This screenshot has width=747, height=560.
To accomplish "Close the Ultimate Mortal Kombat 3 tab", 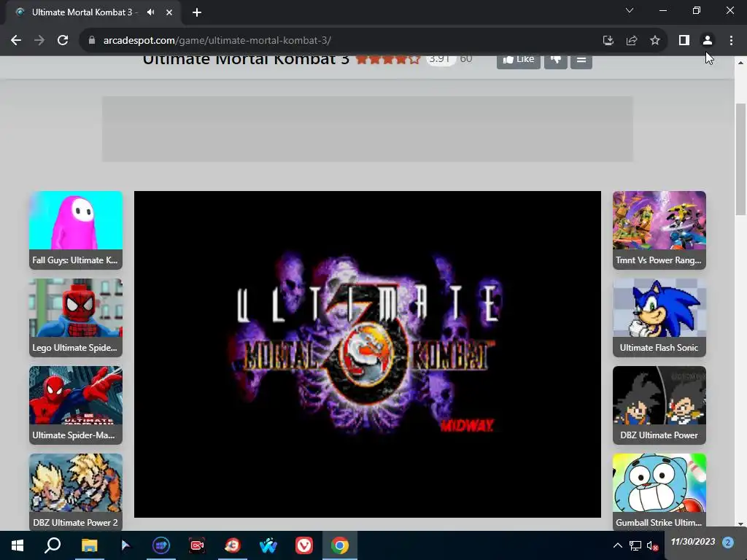I will coord(169,12).
